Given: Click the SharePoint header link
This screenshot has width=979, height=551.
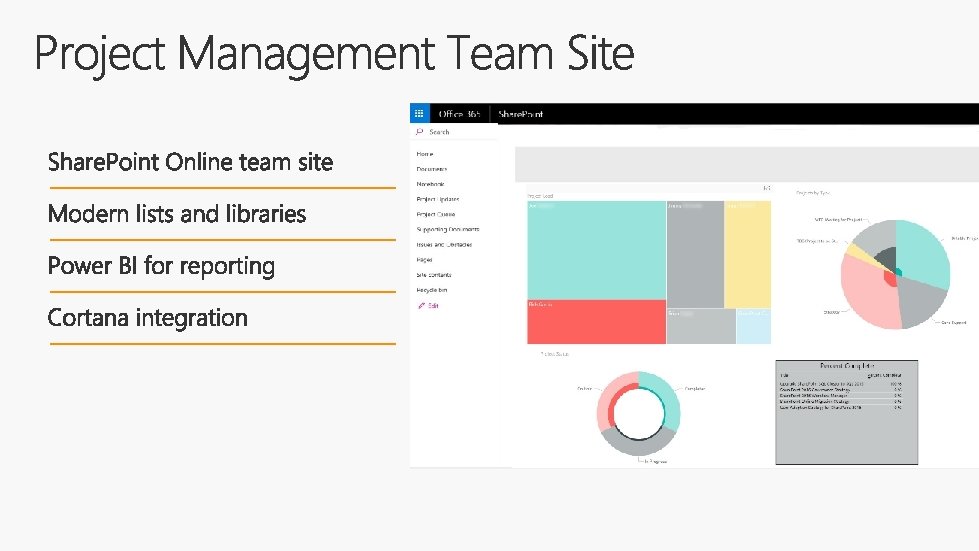Looking at the screenshot, I should pyautogui.click(x=521, y=114).
